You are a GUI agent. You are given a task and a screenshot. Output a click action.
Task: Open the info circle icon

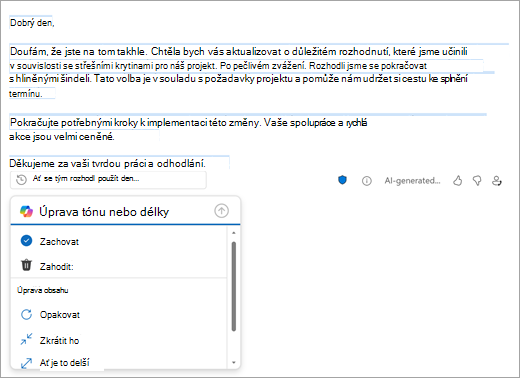[x=367, y=181]
